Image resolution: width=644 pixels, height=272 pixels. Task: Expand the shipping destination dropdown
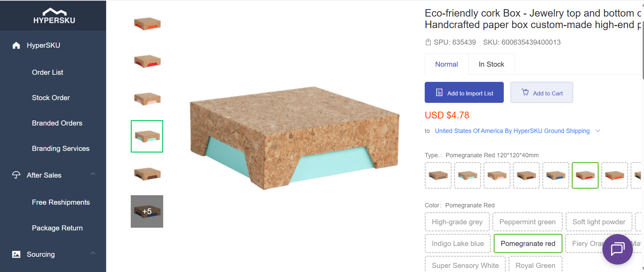tap(598, 131)
